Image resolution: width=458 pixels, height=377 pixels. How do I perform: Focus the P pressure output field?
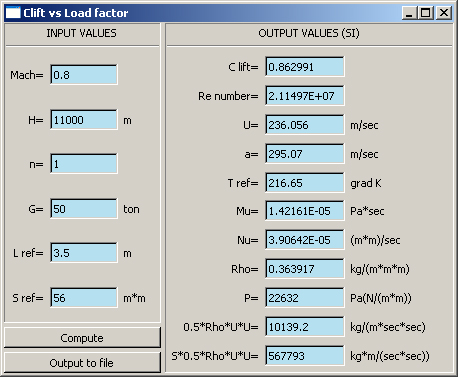point(305,298)
